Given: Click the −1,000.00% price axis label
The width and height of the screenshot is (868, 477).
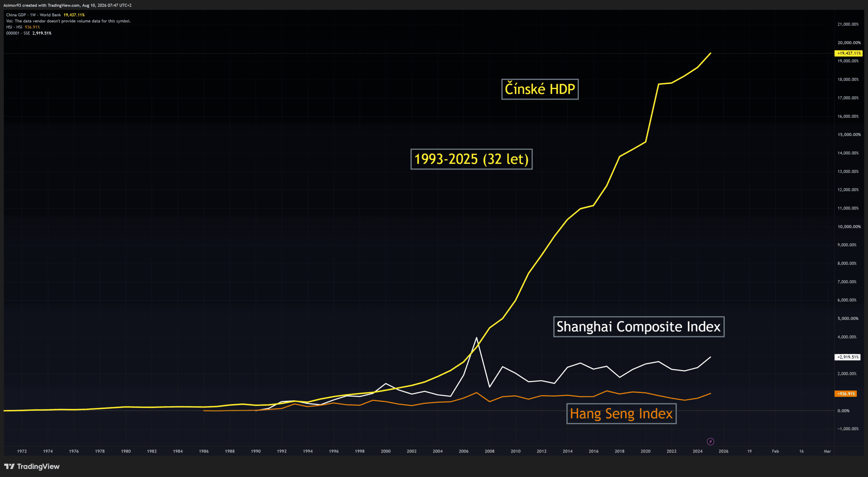Looking at the screenshot, I should [848, 429].
